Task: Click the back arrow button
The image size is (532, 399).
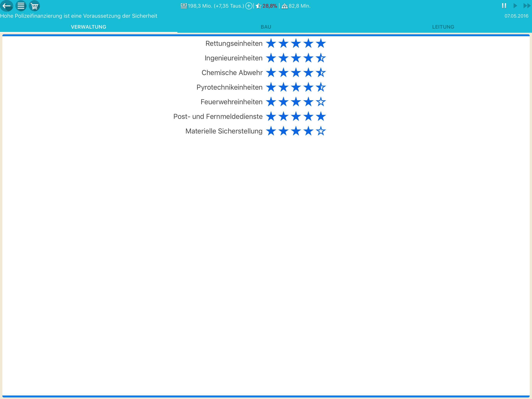Action: click(x=6, y=6)
